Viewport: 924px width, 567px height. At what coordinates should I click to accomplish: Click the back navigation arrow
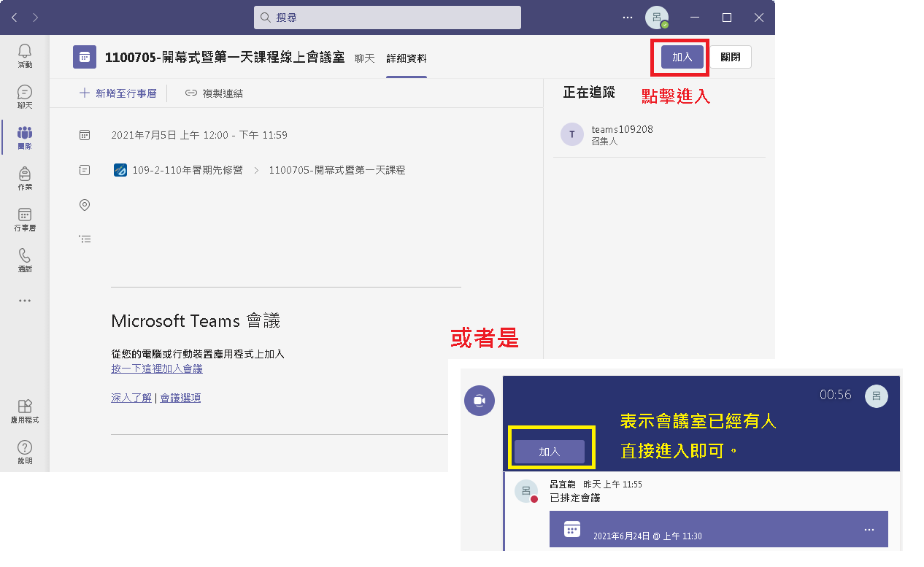[15, 18]
